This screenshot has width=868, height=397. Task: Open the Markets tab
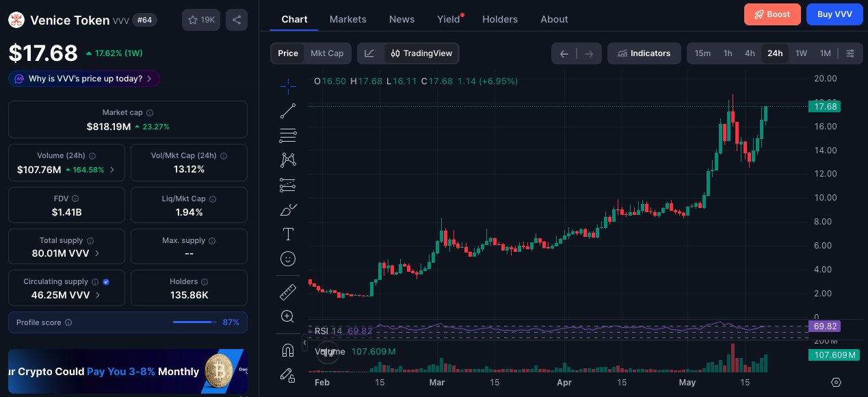[347, 19]
